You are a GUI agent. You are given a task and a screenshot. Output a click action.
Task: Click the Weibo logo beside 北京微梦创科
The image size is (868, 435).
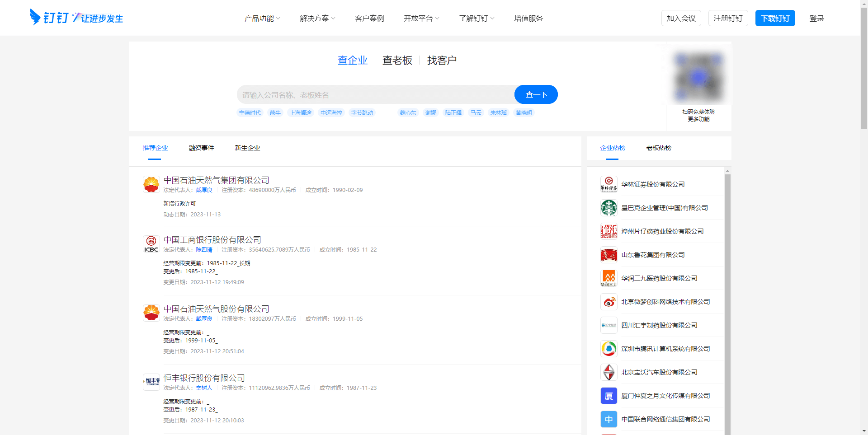609,302
